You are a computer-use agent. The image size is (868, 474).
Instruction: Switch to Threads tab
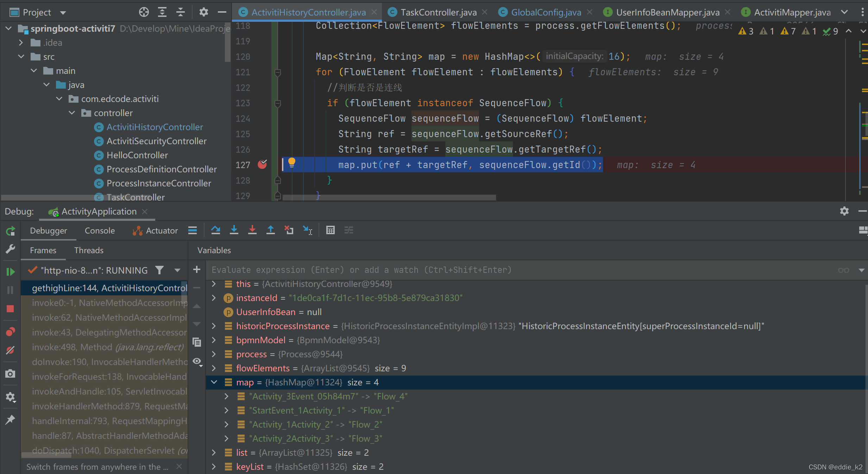pyautogui.click(x=89, y=250)
